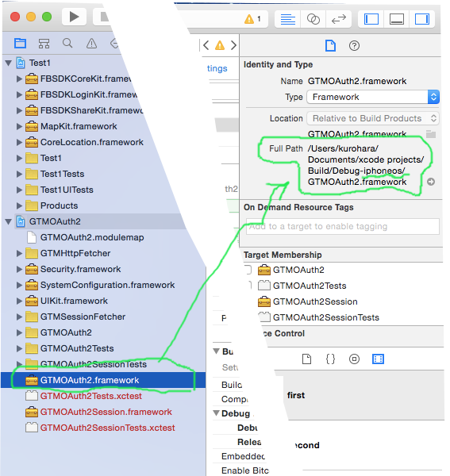Select the Test1Tests folder
This screenshot has height=476, width=450.
point(62,174)
